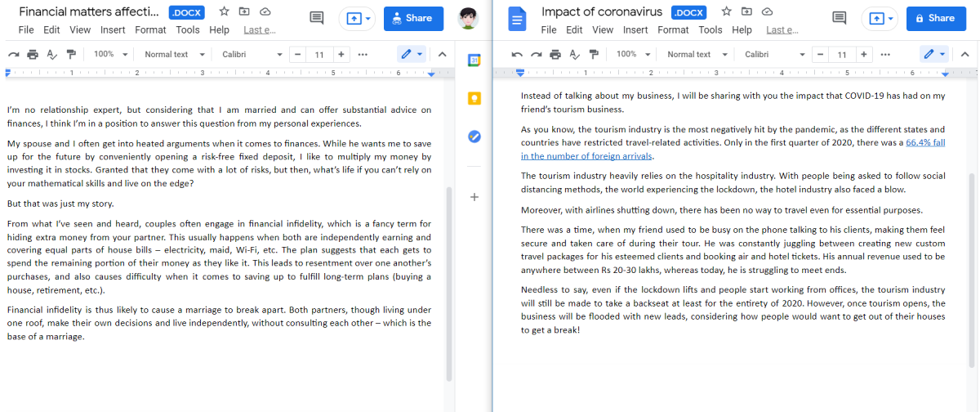Click get add-ons plus icon

[x=474, y=197]
